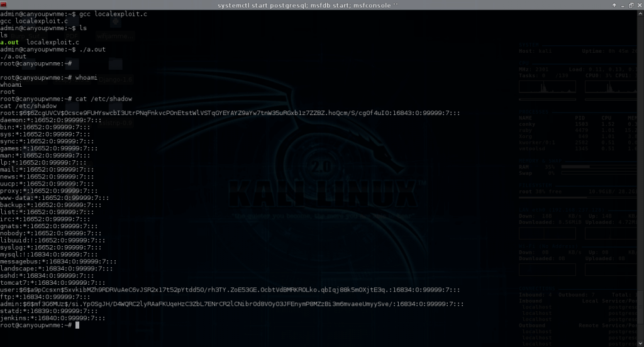This screenshot has height=347, width=644.
Task: Click the blinking cursor at the last prompt
Action: [77, 326]
